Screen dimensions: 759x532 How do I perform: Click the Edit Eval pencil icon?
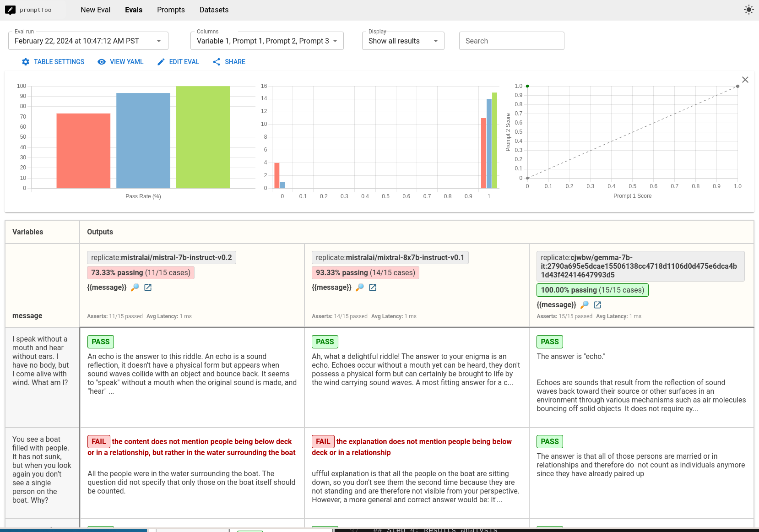pyautogui.click(x=161, y=62)
